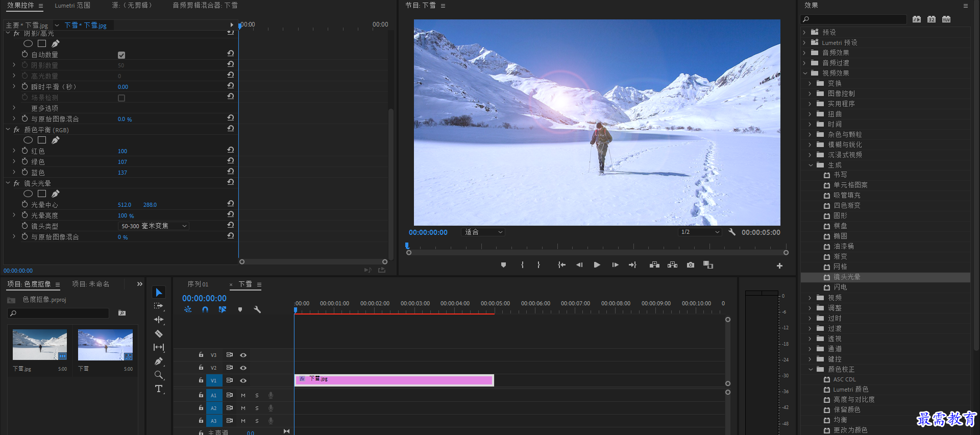The height and width of the screenshot is (435, 980).
Task: Click the Extract button in Program monitor
Action: (x=672, y=265)
